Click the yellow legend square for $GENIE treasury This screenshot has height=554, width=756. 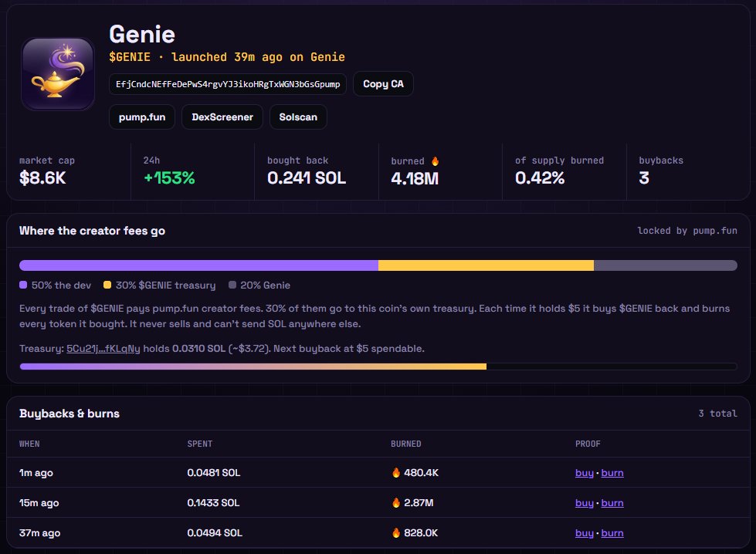(107, 285)
